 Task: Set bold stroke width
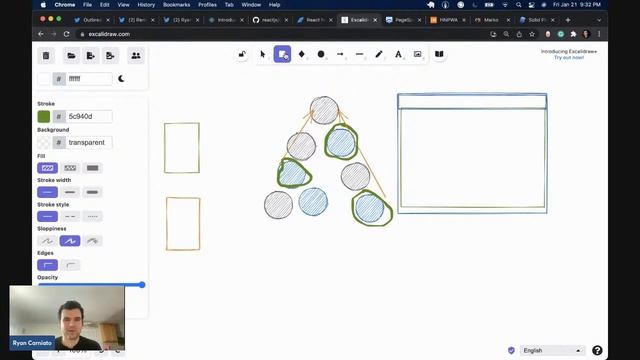[70, 192]
